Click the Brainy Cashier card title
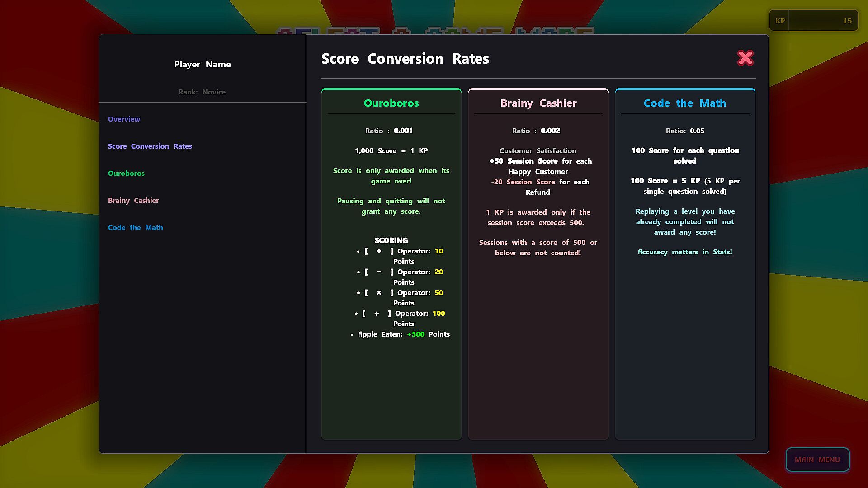The height and width of the screenshot is (488, 868). pos(538,103)
